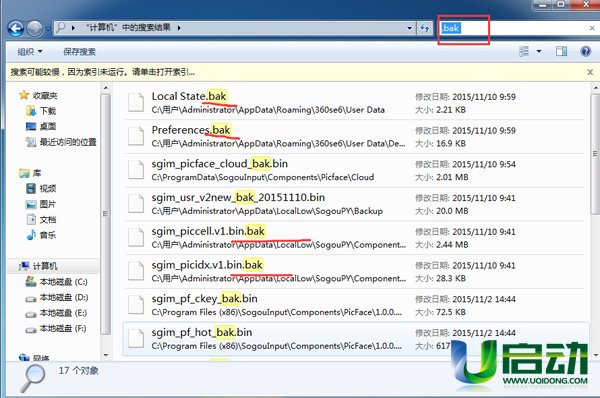Clear the search box with X

tap(592, 28)
